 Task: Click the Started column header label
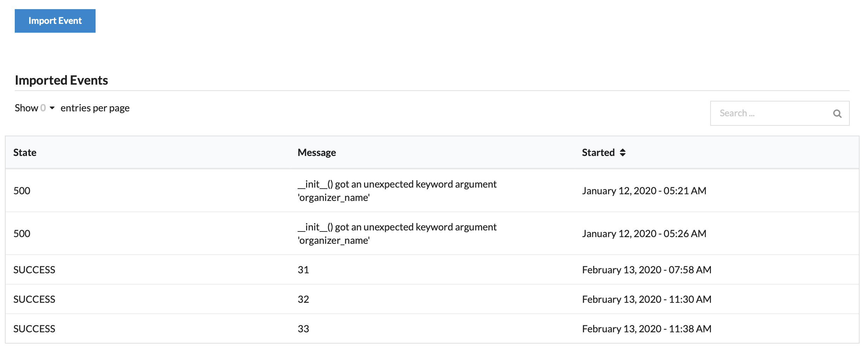(598, 153)
